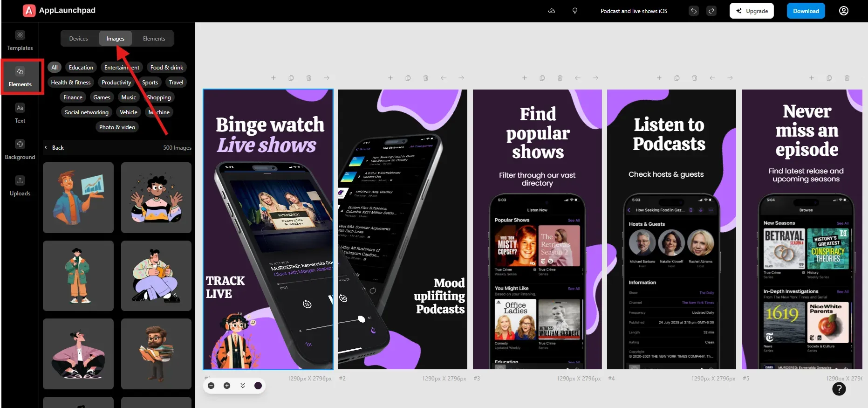Screen dimensions: 868x408
Task: Click the help question mark button
Action: 839,389
